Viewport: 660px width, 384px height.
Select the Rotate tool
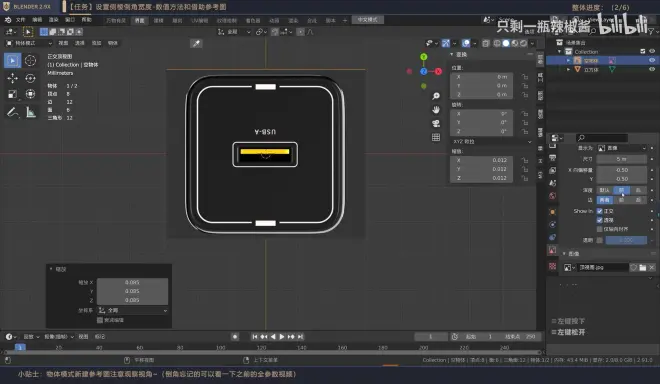point(30,78)
